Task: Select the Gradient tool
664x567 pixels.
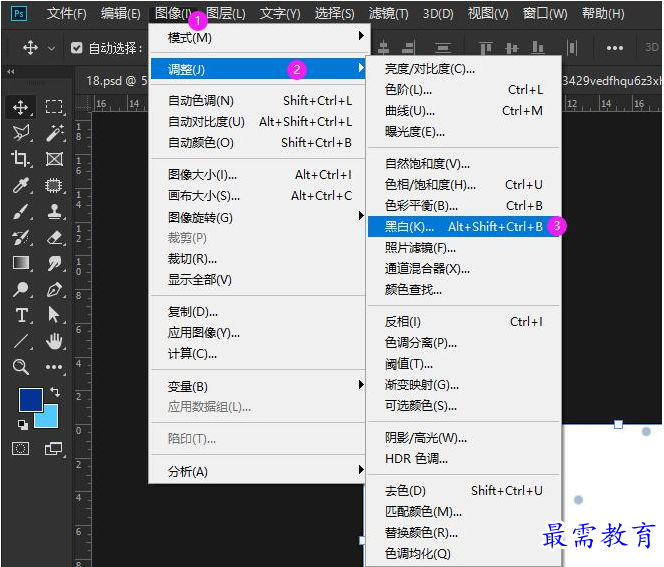Action: (21, 263)
